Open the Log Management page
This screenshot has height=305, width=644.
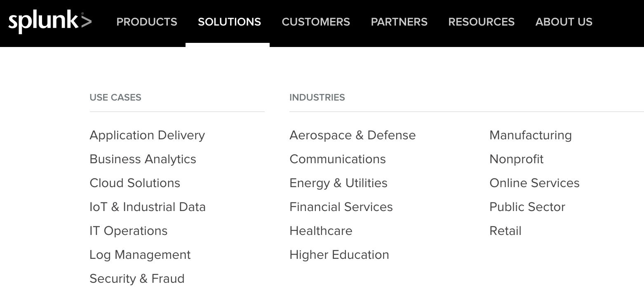pos(140,254)
